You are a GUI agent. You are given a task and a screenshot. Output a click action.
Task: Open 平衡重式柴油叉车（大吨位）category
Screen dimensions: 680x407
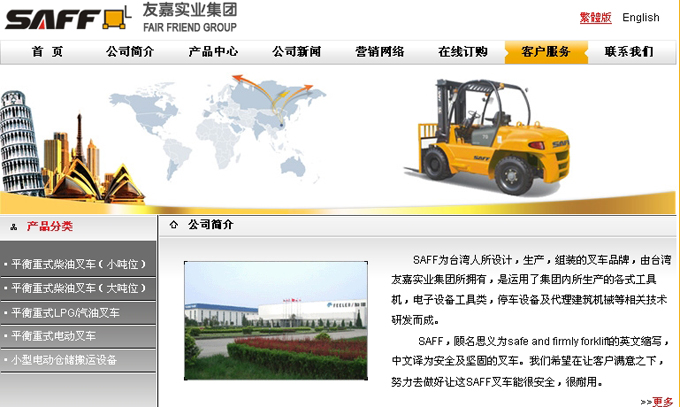pos(78,288)
